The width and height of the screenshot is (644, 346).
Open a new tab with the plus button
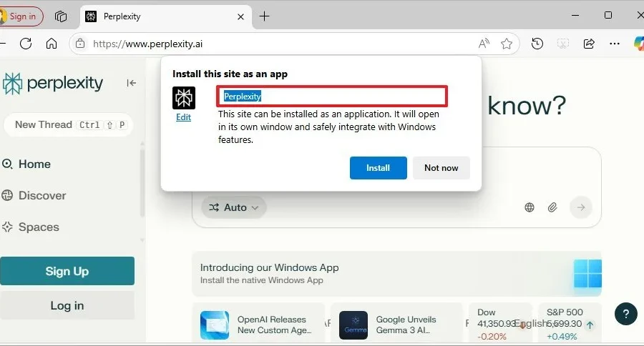coord(265,16)
